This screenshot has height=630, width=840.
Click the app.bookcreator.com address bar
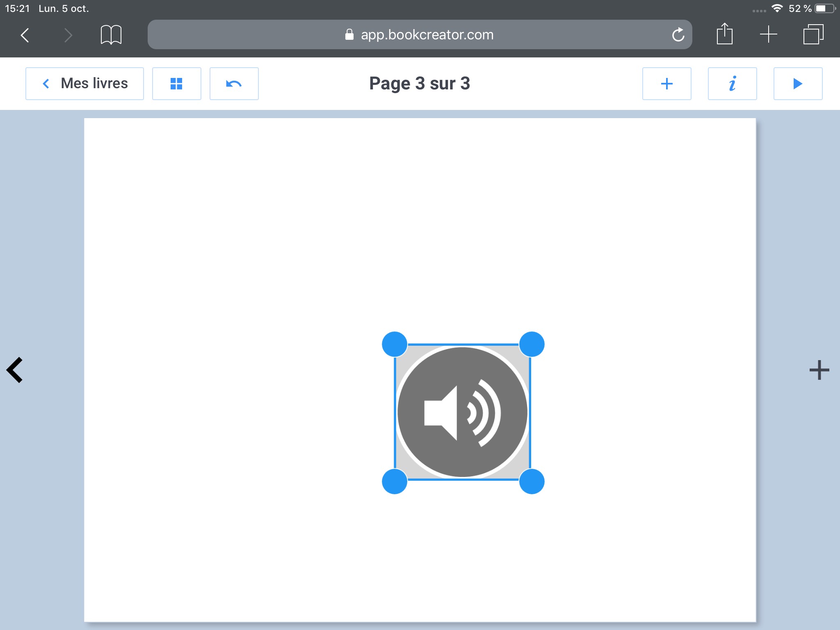[419, 35]
